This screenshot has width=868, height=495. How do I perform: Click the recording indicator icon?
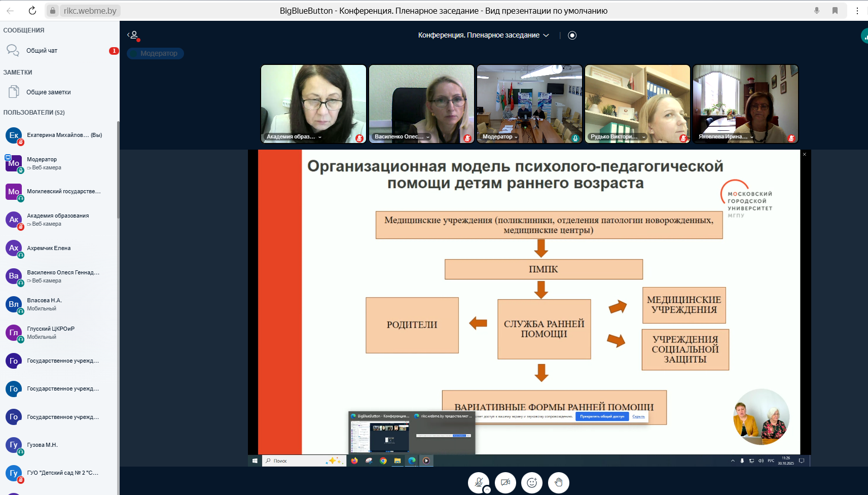pos(572,35)
